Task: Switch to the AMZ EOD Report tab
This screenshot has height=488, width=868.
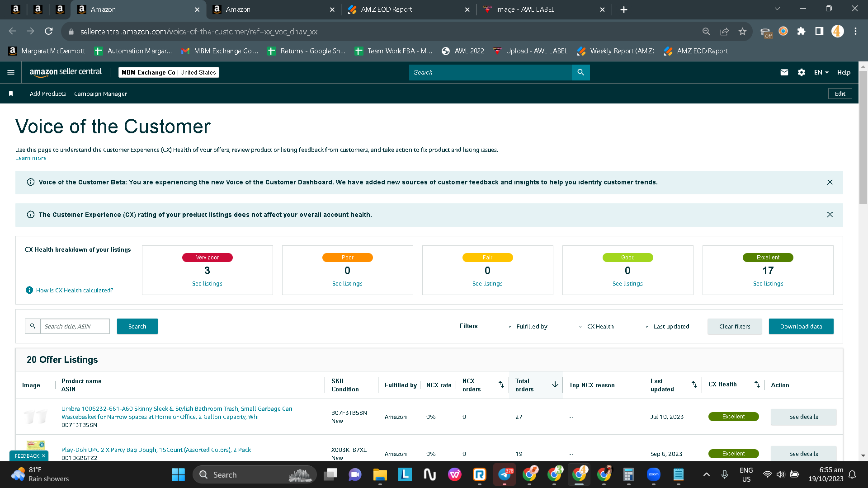Action: (x=409, y=9)
